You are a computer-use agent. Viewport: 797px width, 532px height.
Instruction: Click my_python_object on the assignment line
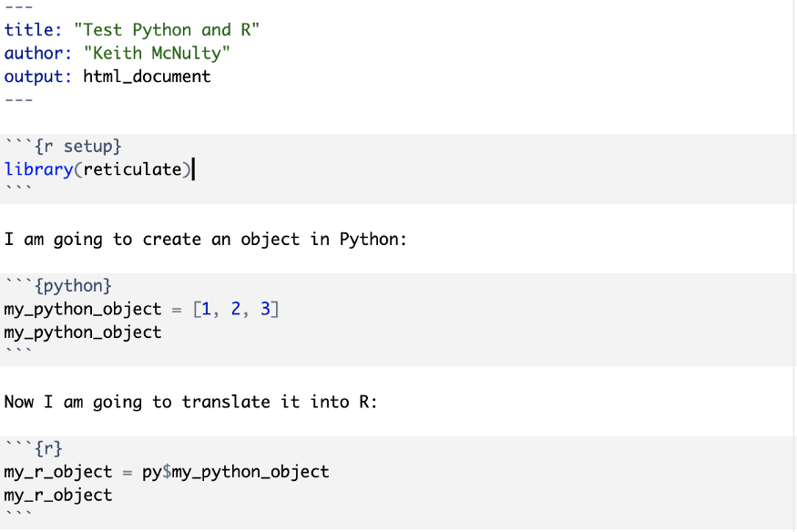(x=83, y=309)
